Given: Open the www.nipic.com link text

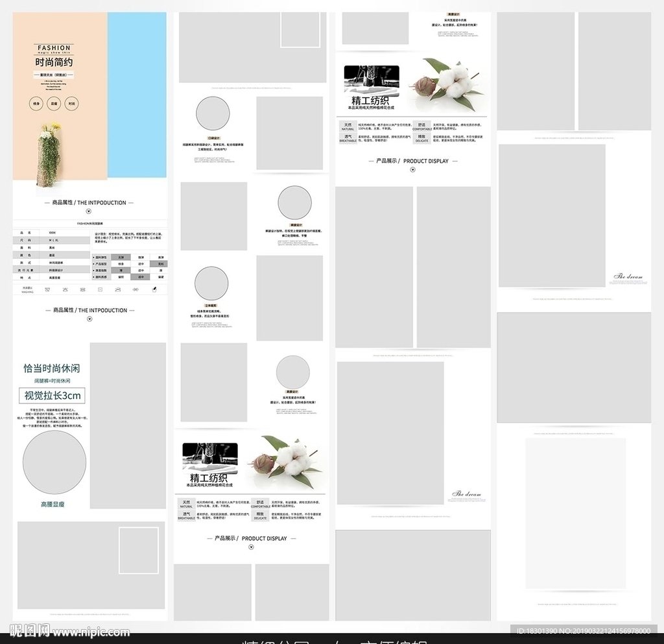Looking at the screenshot, I should click(91, 632).
